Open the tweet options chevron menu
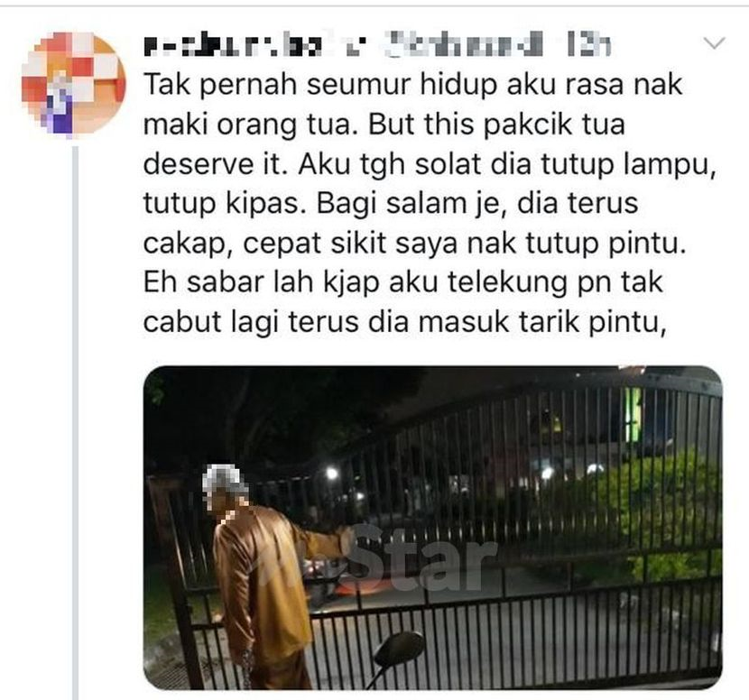 point(714,44)
